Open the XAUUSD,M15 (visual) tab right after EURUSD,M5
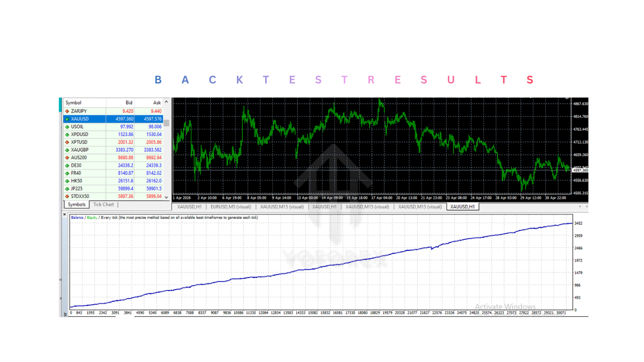 [x=282, y=207]
